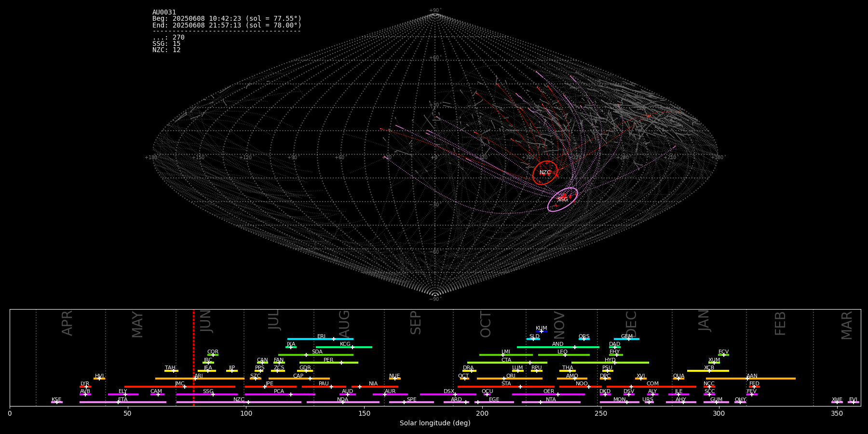
Task: Click the COR shower label
Action: tap(213, 352)
